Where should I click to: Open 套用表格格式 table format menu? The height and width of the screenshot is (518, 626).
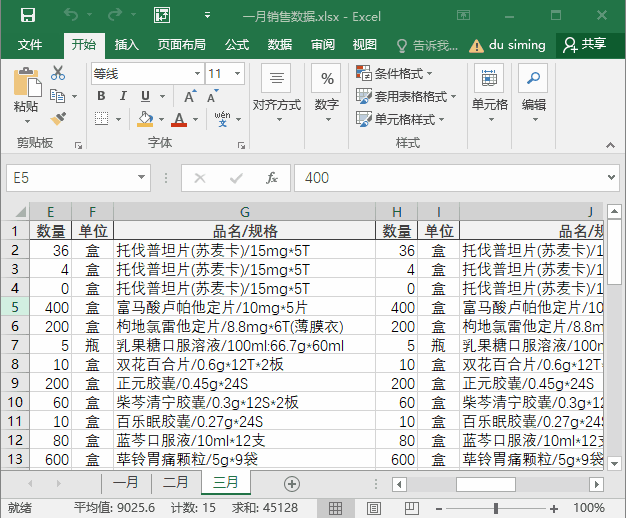point(406,96)
